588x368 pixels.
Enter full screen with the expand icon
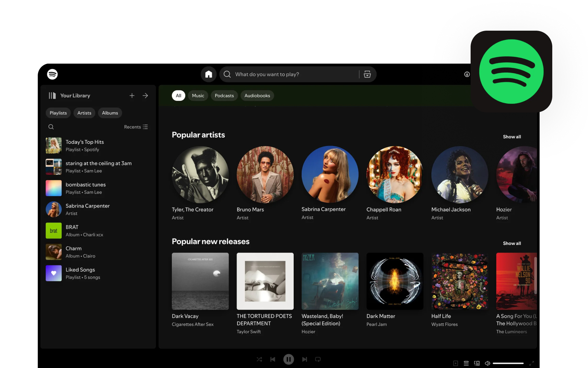click(532, 363)
